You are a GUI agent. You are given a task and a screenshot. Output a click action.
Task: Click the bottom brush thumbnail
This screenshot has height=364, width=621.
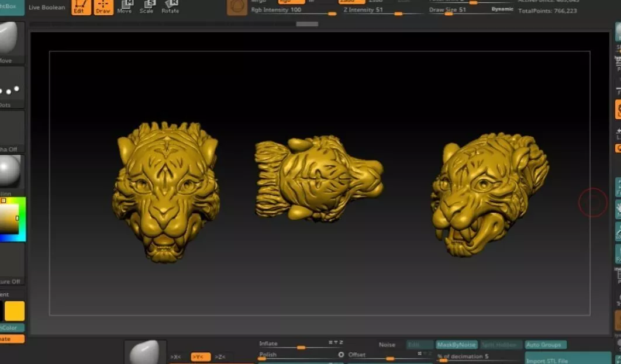(x=146, y=352)
